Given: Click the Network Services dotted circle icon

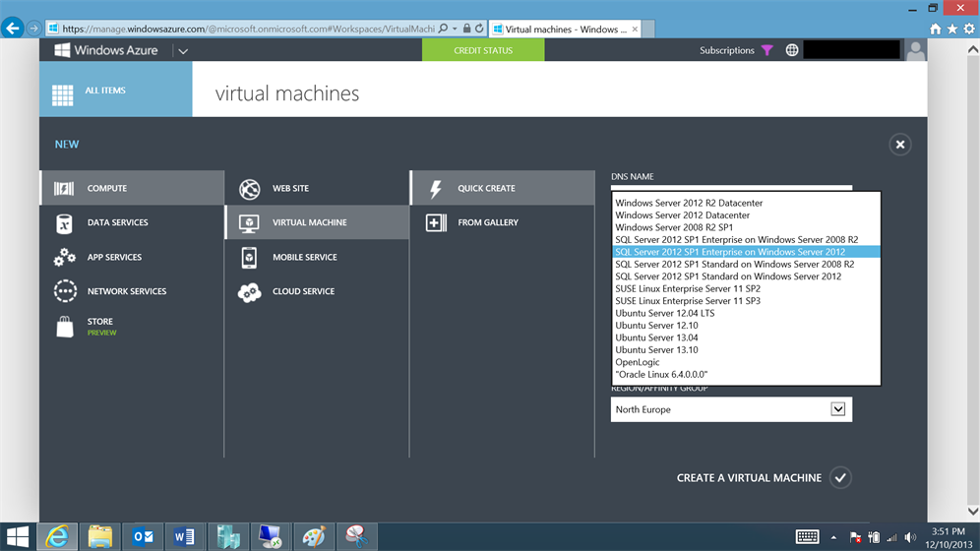Looking at the screenshot, I should point(65,291).
